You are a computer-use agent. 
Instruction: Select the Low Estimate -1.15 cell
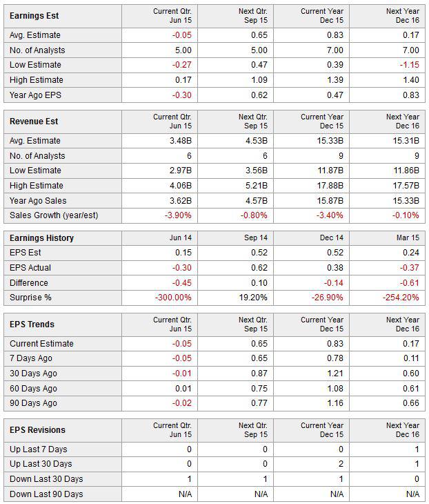(x=410, y=65)
